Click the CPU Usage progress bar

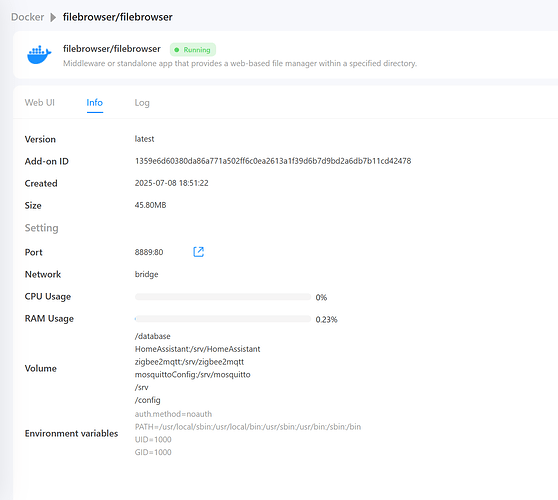[223, 297]
